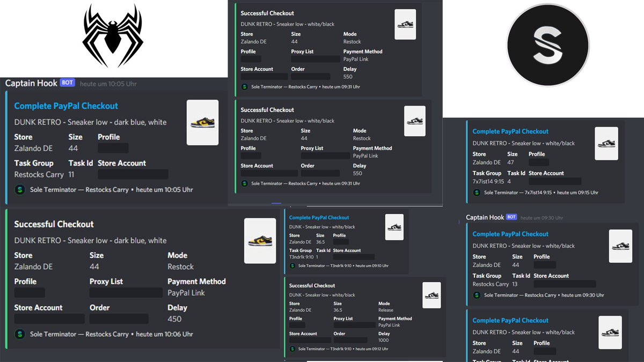Click redacted Order field in Delay 450 embed
The image size is (644, 362).
coord(119,319)
